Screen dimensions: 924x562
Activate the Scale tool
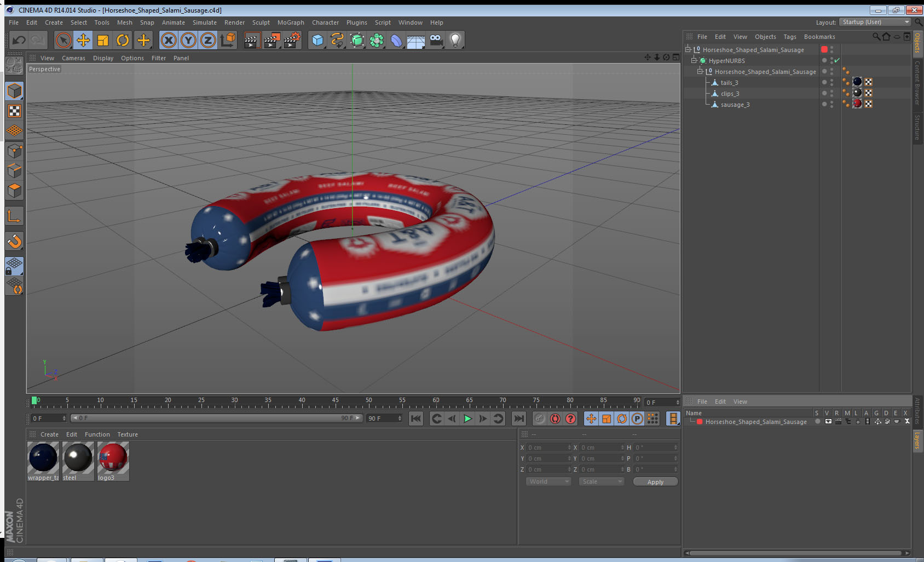pos(103,40)
